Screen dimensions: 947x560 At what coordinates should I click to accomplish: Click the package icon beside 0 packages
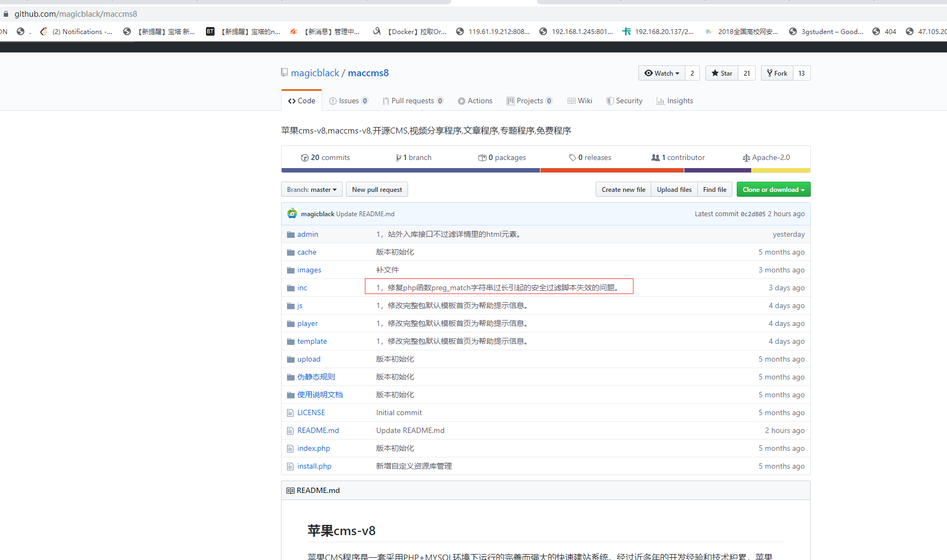tap(482, 158)
